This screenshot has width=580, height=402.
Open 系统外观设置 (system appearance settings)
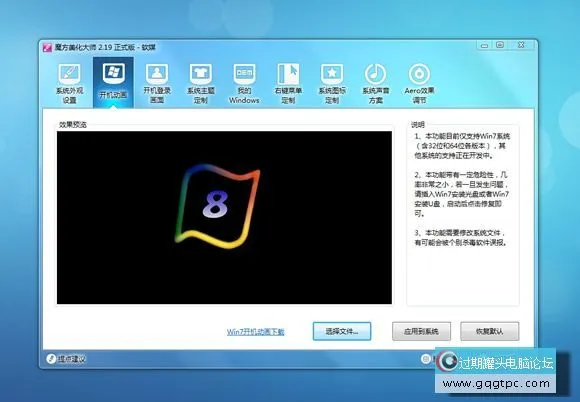(x=70, y=83)
